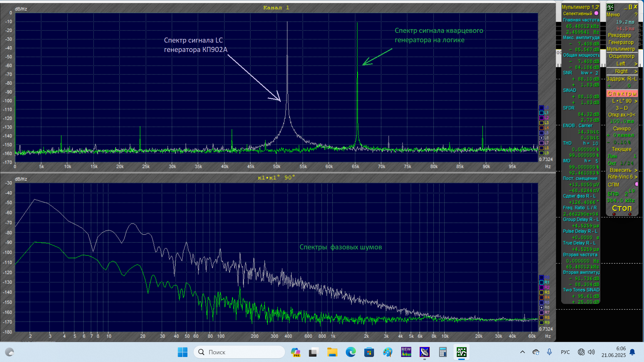This screenshot has height=362, width=644.
Task: Open Microsoft Edge from the taskbar
Action: (351, 352)
